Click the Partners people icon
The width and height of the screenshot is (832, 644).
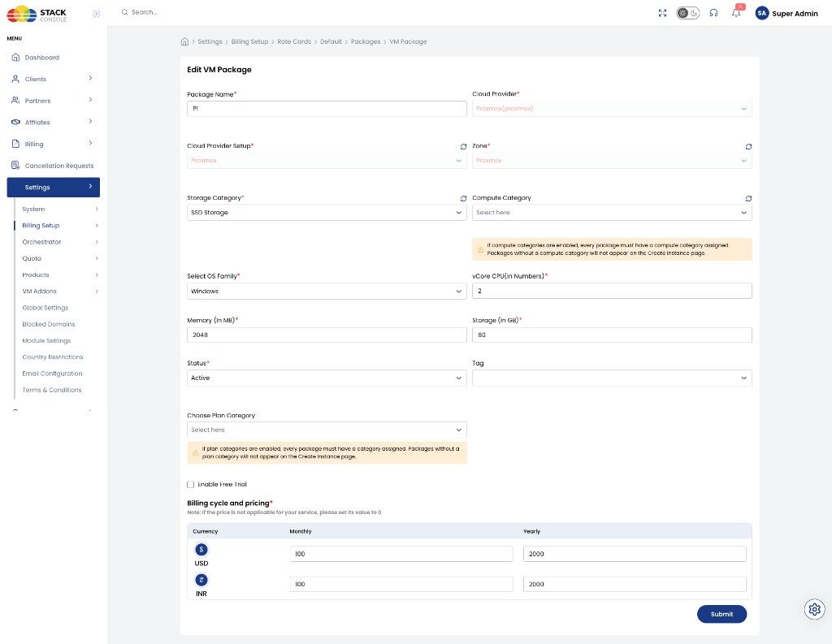coord(15,100)
